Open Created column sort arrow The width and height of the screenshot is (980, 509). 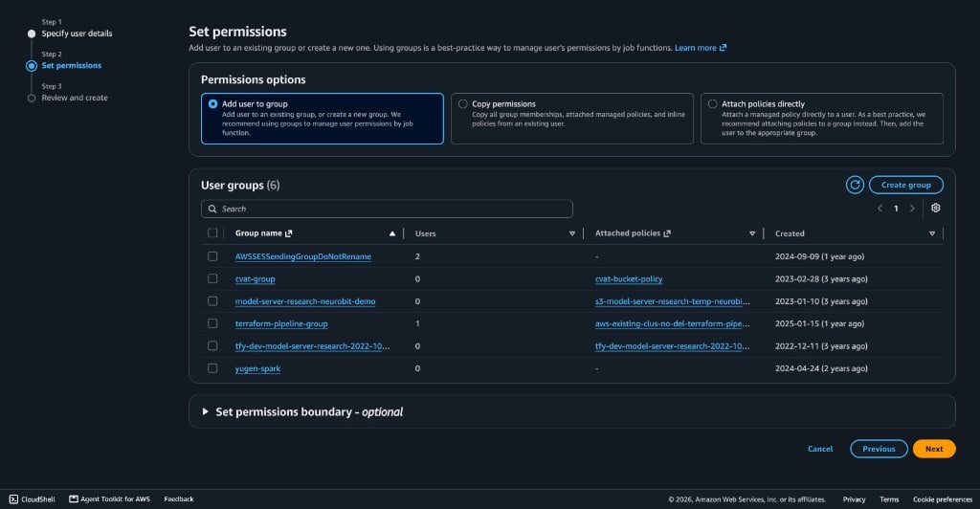point(932,233)
